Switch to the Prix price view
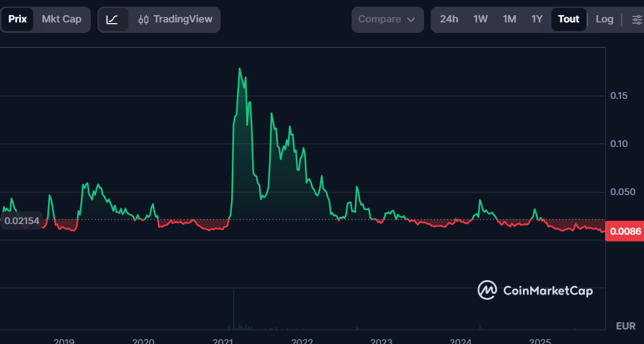Screen dimensions: 644x344 click(x=18, y=19)
